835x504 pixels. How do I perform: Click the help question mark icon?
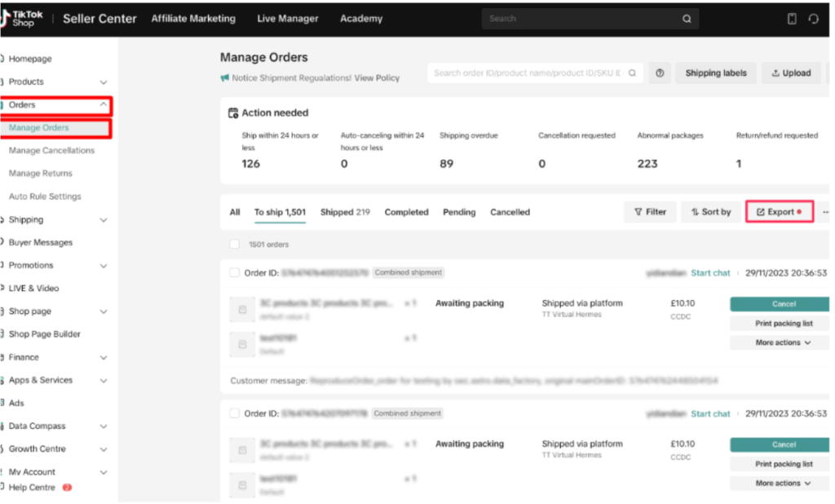click(x=660, y=73)
